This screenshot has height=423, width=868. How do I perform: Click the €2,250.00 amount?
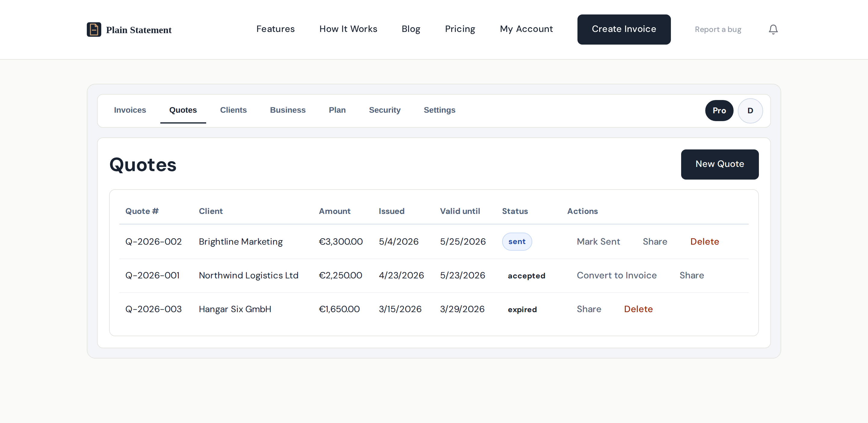[340, 275]
